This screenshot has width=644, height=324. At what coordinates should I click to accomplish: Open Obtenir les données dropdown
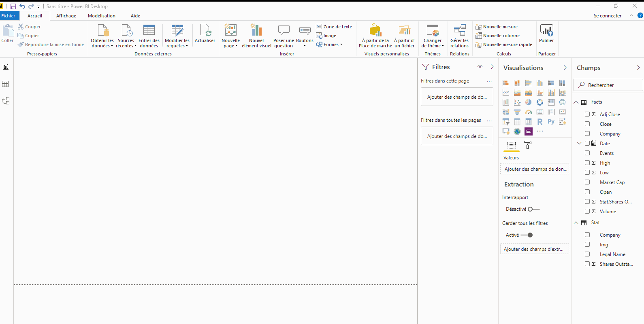coord(102,36)
